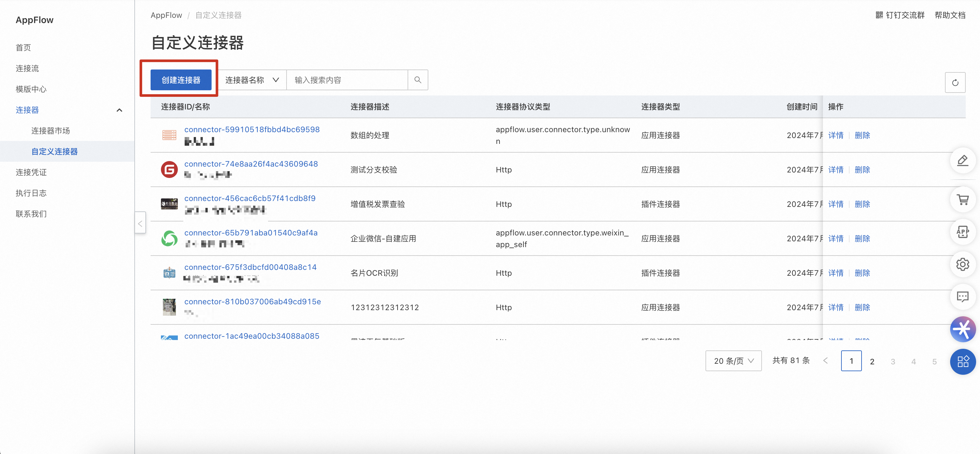Viewport: 980px width, 454px height.
Task: Select page 1 in pagination
Action: pos(851,361)
